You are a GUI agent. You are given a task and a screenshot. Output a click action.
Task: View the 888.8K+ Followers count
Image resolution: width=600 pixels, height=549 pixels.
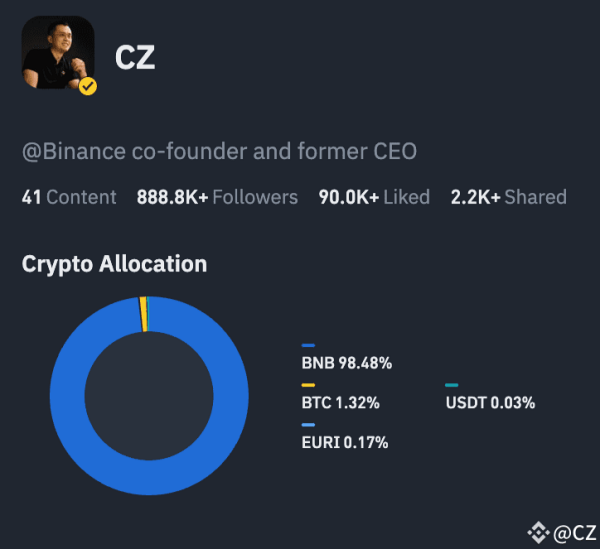pos(217,197)
